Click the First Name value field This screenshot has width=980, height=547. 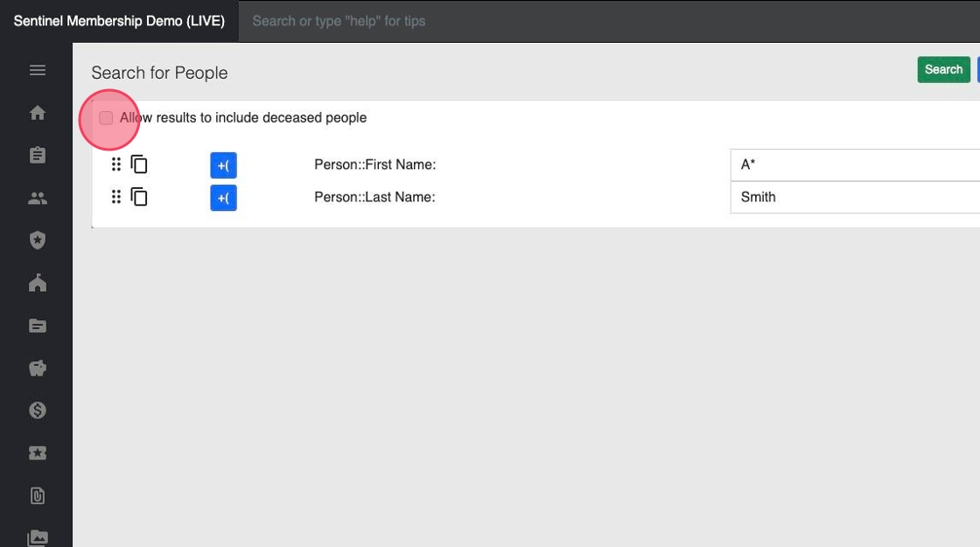[x=854, y=165]
